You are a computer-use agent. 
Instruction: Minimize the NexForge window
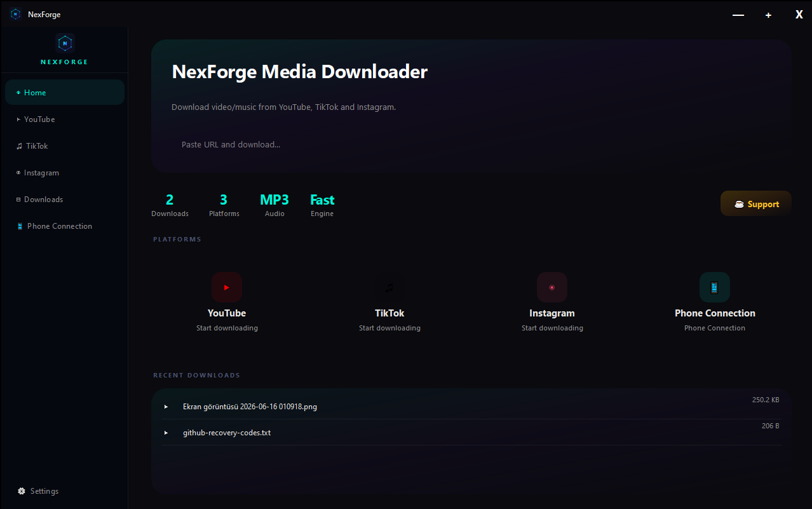(738, 15)
